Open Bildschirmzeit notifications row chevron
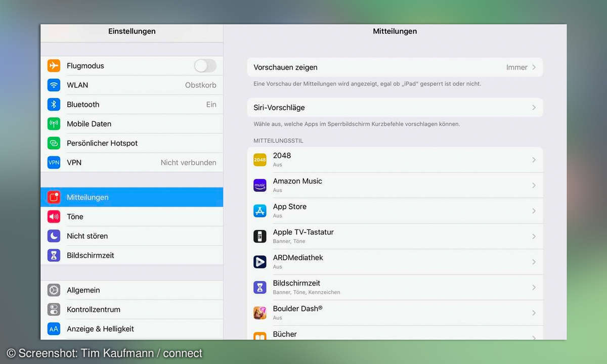This screenshot has height=364, width=607. click(x=534, y=287)
